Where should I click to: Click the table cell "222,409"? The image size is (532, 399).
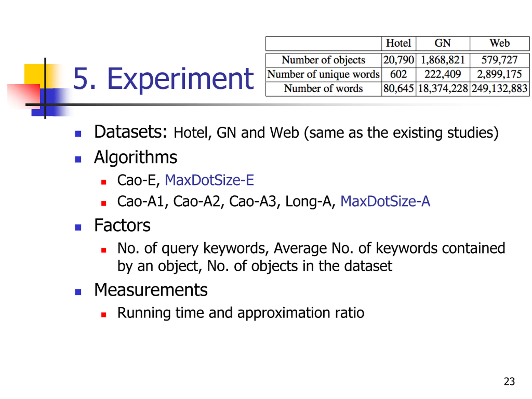click(x=442, y=74)
